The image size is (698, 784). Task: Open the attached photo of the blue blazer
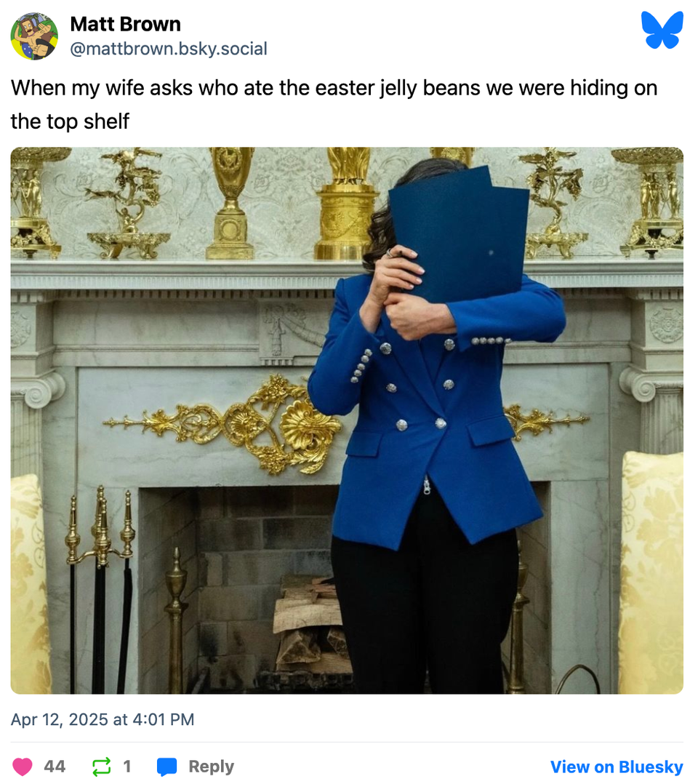point(347,420)
